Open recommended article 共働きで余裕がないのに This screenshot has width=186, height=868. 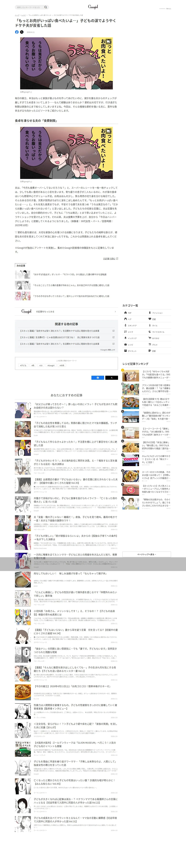66,504
